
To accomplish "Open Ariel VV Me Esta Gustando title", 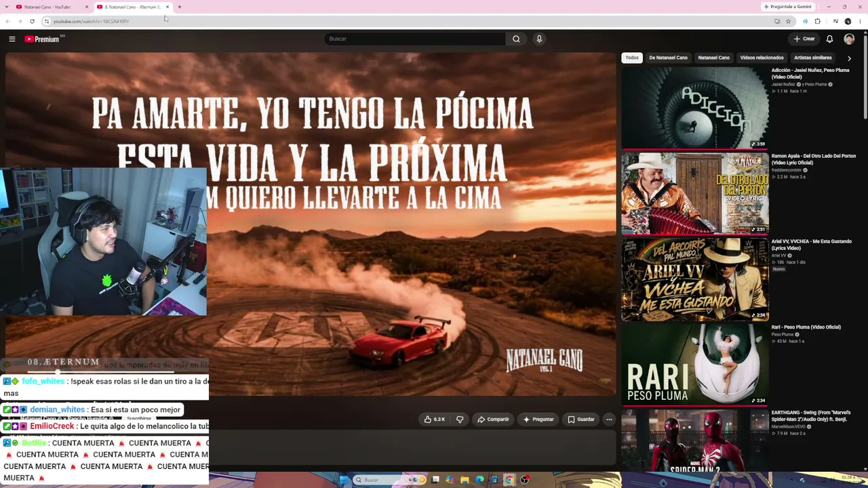I will coord(811,245).
